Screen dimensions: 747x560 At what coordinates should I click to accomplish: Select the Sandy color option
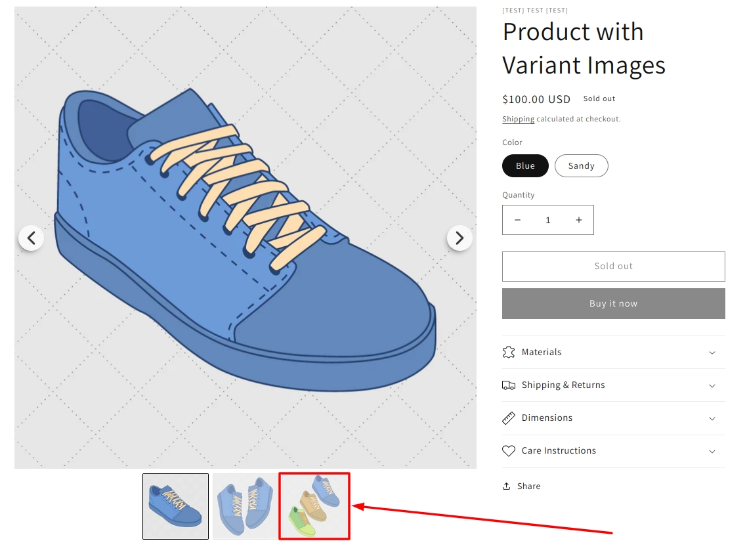581,166
